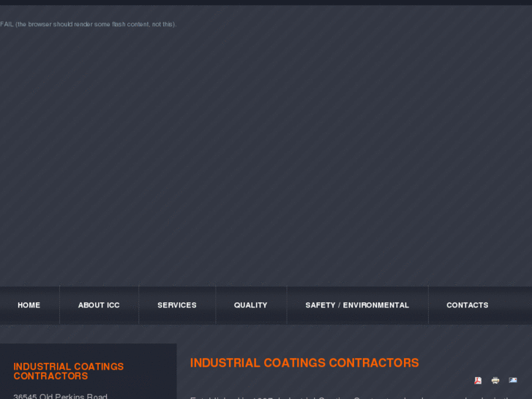Select the SERVICES menu item

click(177, 305)
